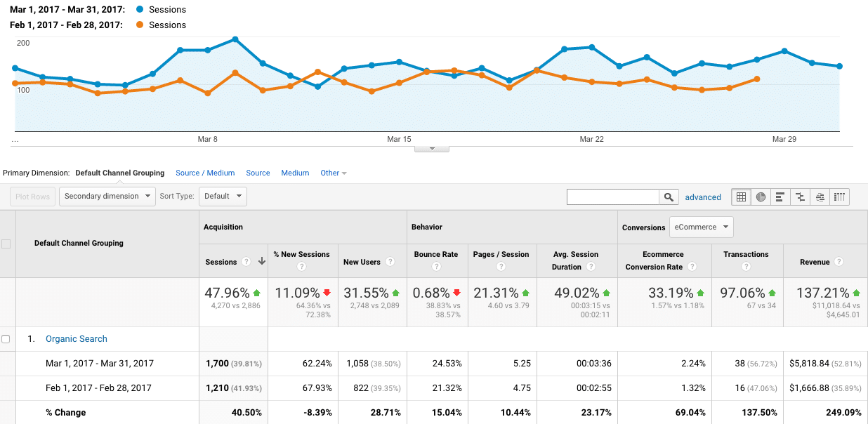Open help icon beside New Users
Screen dimensions: 868x424
390,262
